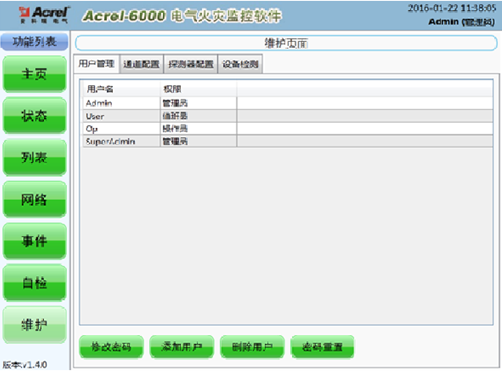Open the 主页 home page
Viewport: 502px width, 376px height.
click(35, 74)
